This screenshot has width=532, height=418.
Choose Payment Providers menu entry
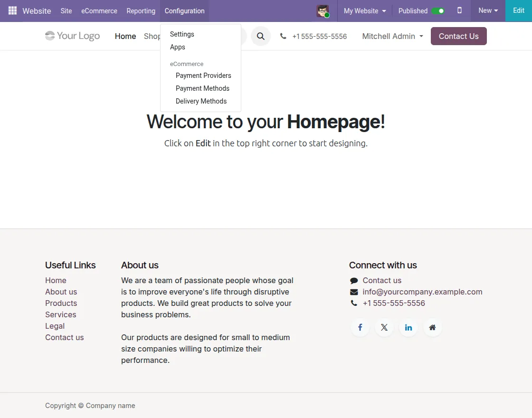[200, 76]
